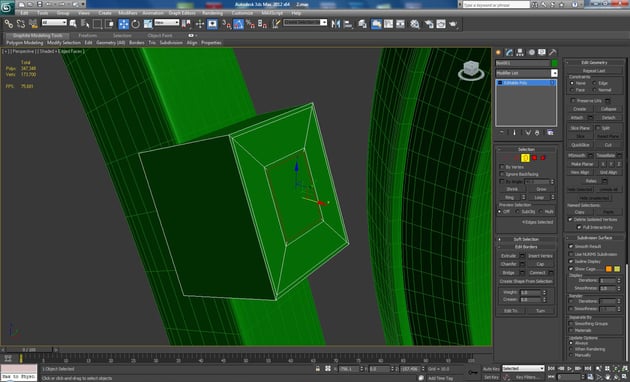Toggle Delete Isolated Vertices checkbox
Screen dimensions: 630x382
click(570, 219)
